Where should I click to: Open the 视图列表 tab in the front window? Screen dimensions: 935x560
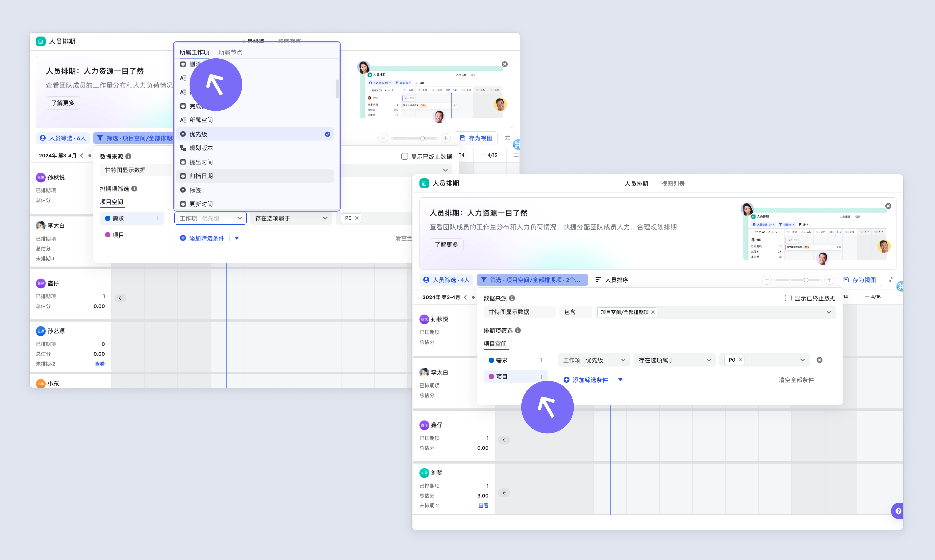(x=673, y=183)
